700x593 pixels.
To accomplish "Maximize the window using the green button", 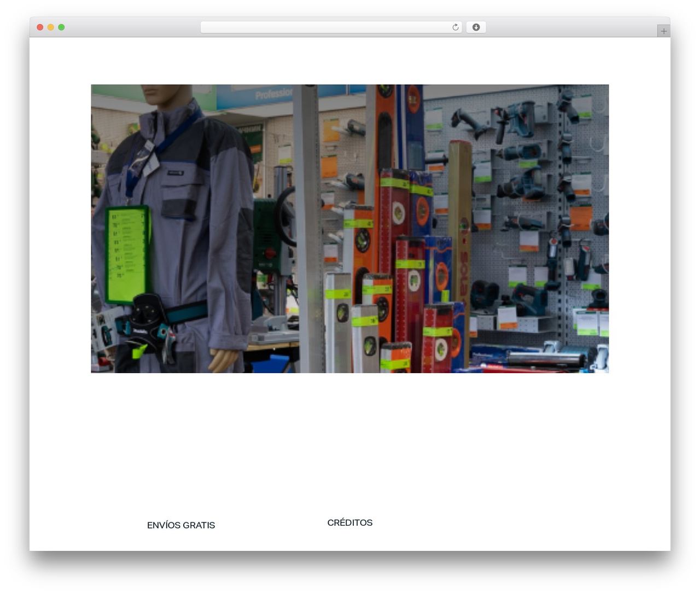I will point(61,27).
